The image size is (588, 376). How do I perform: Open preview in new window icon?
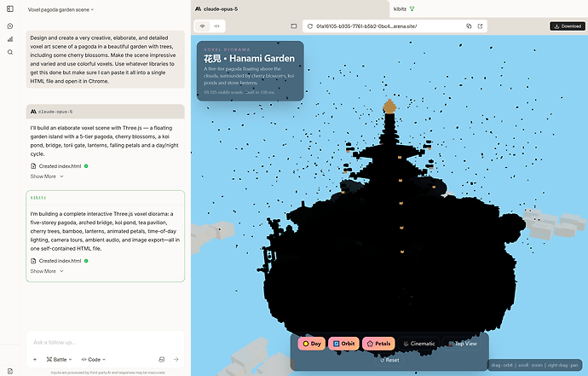(480, 26)
